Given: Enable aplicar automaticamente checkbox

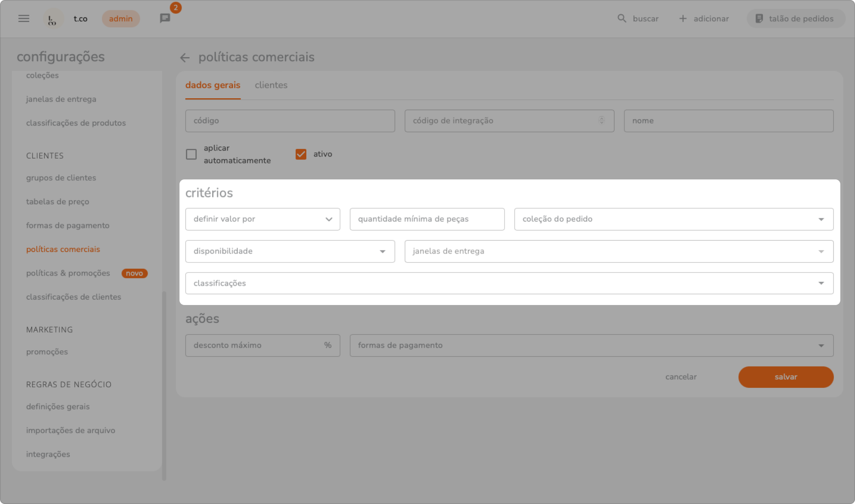Looking at the screenshot, I should 191,155.
